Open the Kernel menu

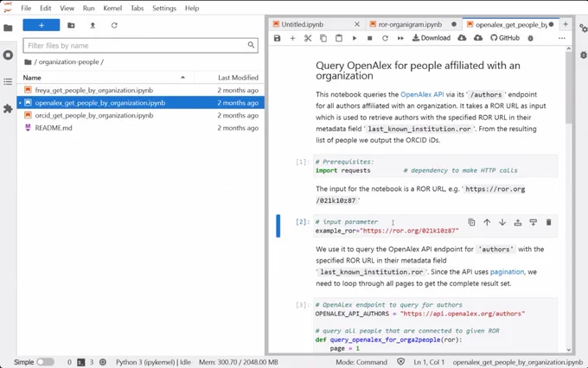[112, 8]
